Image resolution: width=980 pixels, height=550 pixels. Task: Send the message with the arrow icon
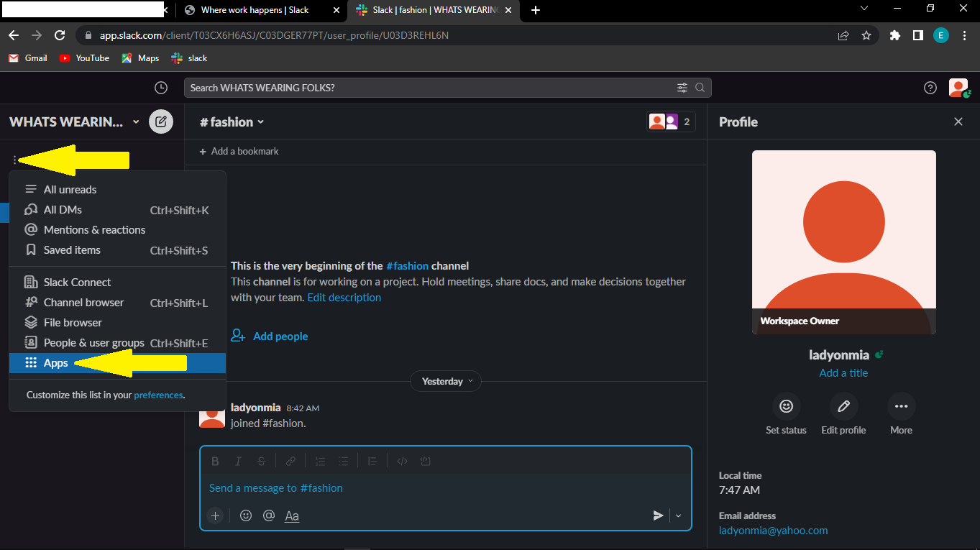pos(658,515)
